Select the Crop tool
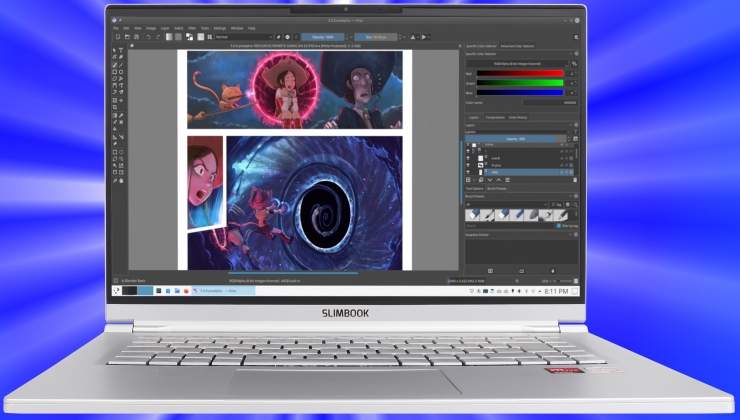 115,107
